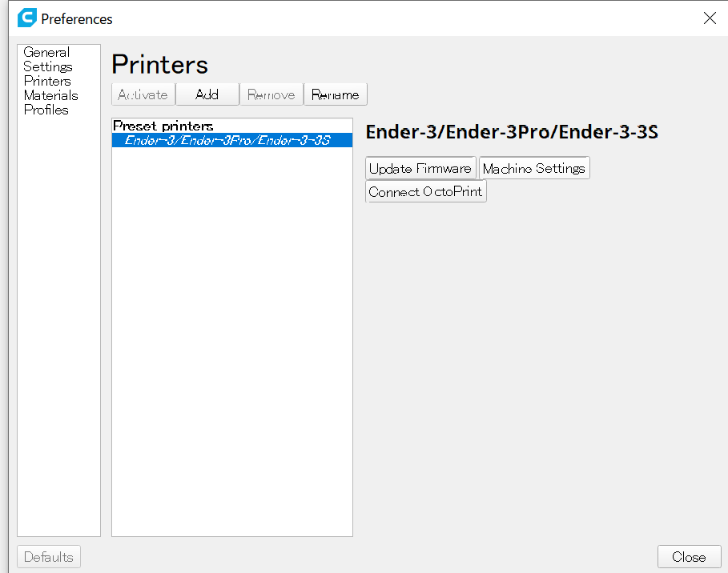Click the Cura logo icon in title bar
Image resolution: width=728 pixels, height=573 pixels.
[27, 18]
